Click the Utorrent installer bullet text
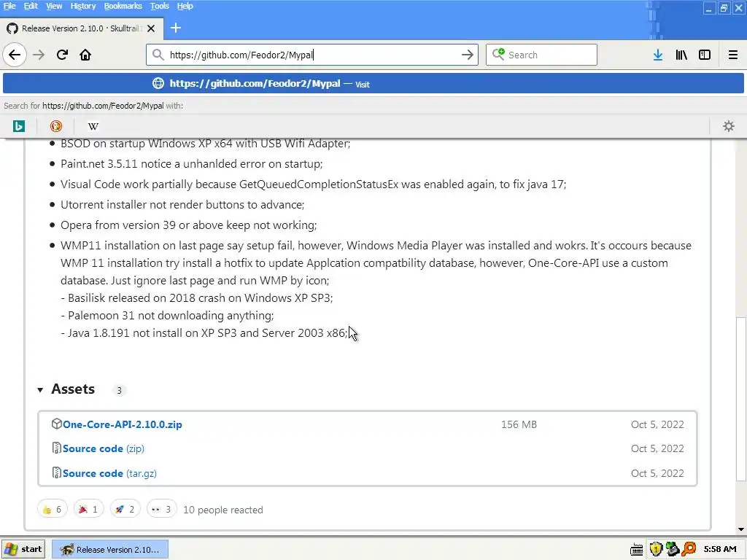Screen dimensions: 747x560 coord(182,205)
